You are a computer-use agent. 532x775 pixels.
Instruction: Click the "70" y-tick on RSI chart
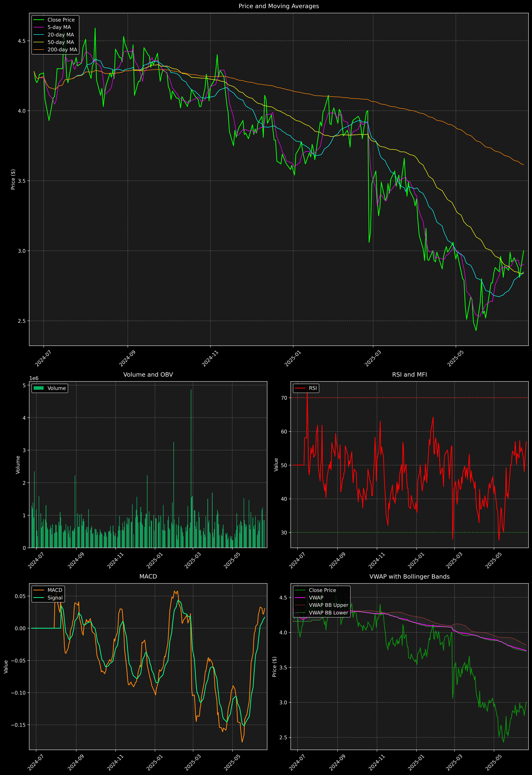[284, 398]
